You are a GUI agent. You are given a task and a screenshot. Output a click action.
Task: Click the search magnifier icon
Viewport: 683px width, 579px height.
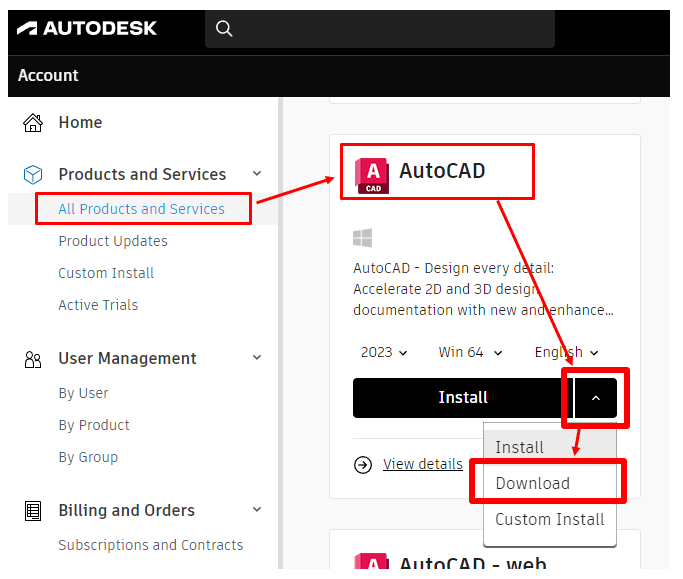point(224,29)
